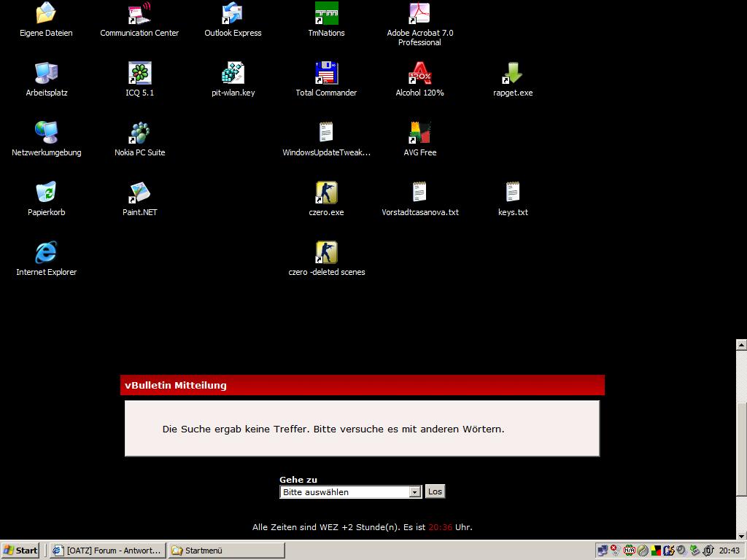Select the czero.exe desktop icon
The image size is (747, 560).
[x=326, y=193]
